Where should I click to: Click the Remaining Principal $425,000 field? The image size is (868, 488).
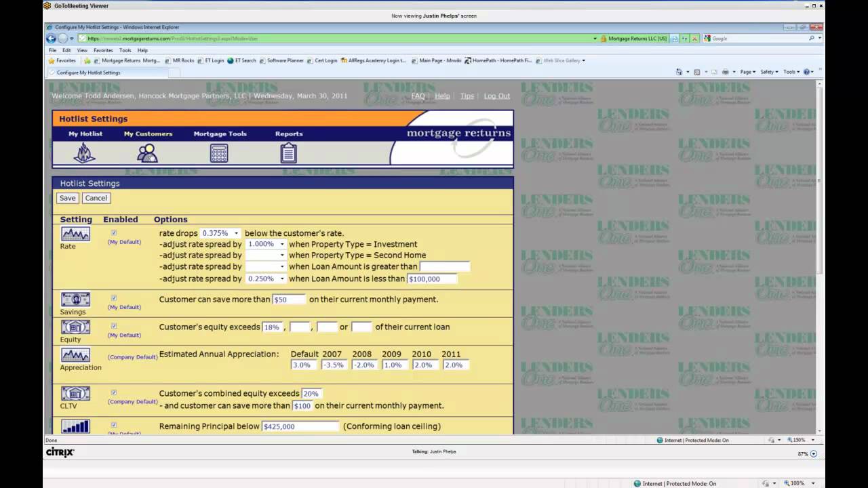(300, 426)
